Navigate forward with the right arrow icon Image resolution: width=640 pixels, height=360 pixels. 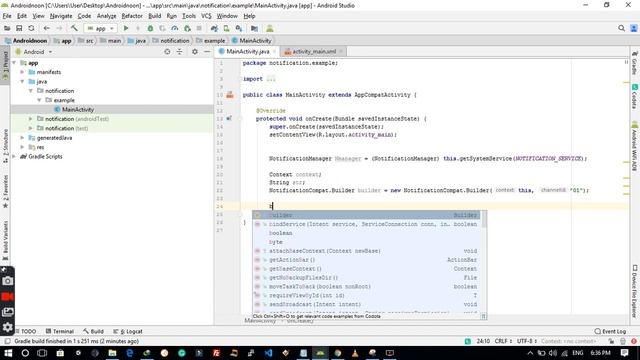pos(59,28)
